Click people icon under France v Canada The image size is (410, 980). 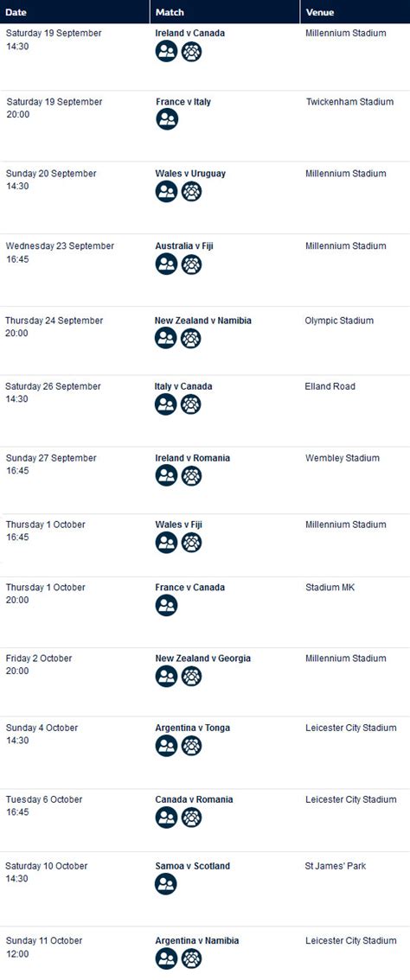coord(166,605)
